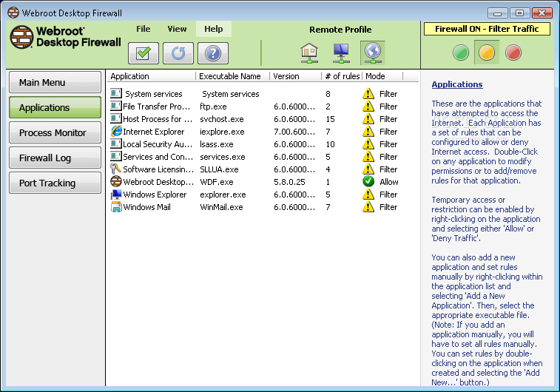Screen dimensions: 560x392
Task: Click warning icon for iexplore.exe row
Action: pyautogui.click(x=368, y=132)
